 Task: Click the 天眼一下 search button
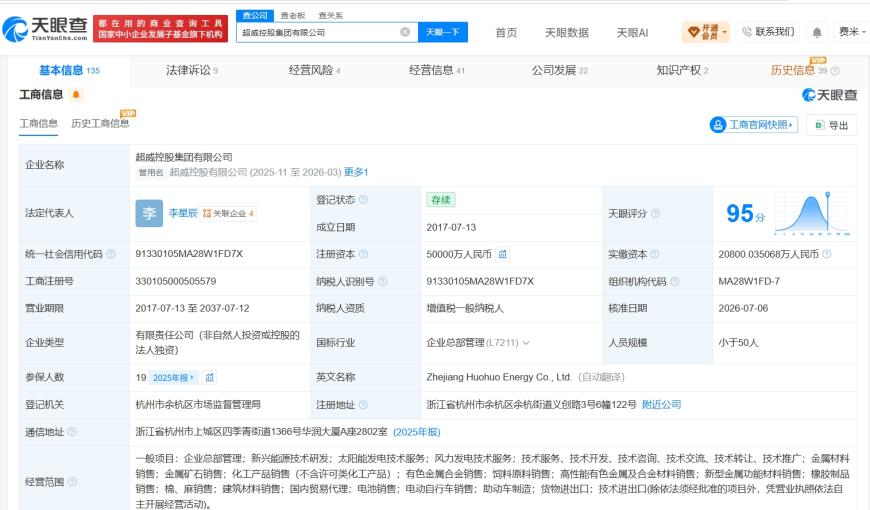[443, 32]
